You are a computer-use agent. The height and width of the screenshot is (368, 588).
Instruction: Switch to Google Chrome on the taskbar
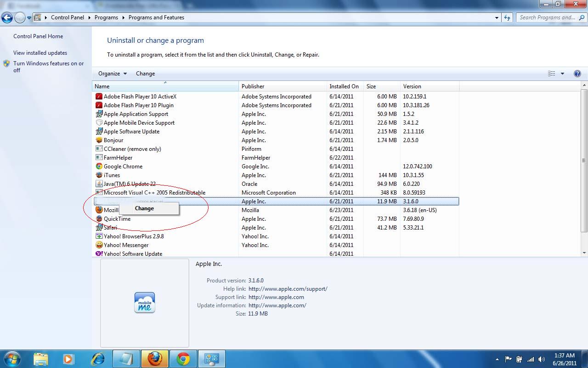[183, 359]
